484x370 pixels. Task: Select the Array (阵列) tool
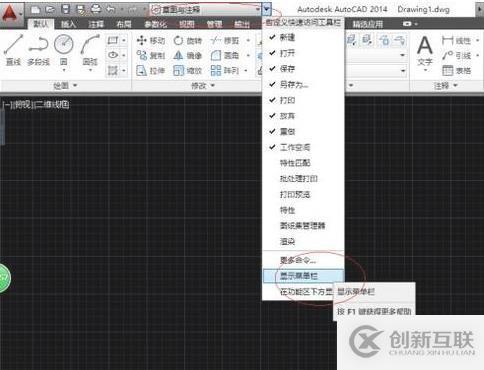(x=225, y=70)
